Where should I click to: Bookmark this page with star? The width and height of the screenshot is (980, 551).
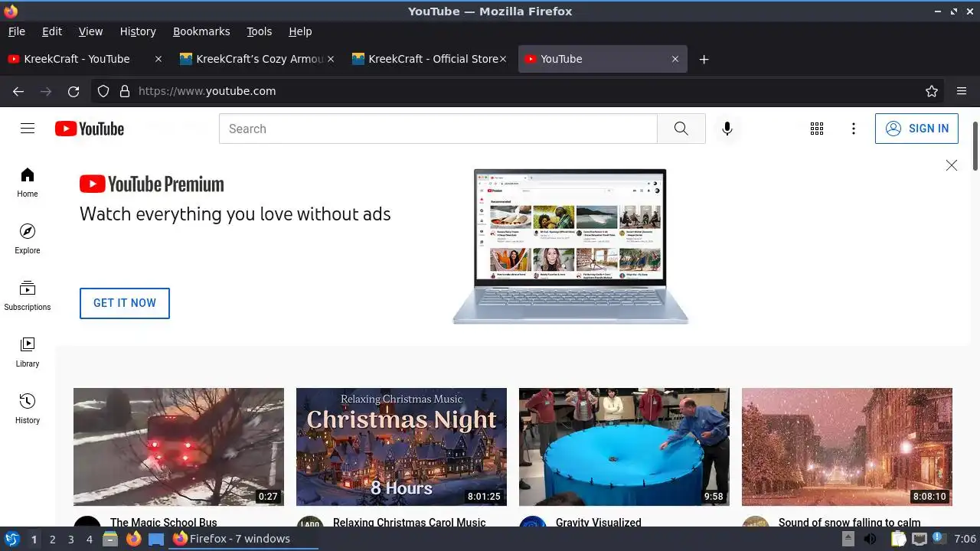coord(932,91)
